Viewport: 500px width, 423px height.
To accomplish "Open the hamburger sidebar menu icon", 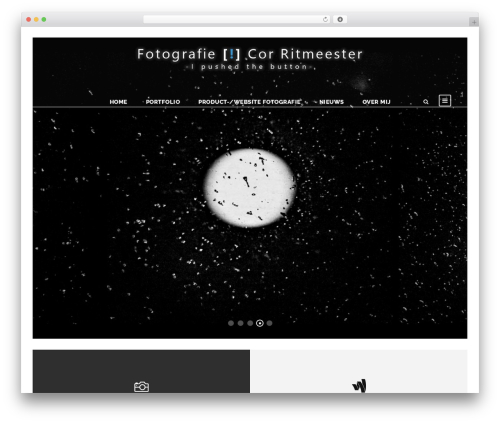I will [445, 100].
